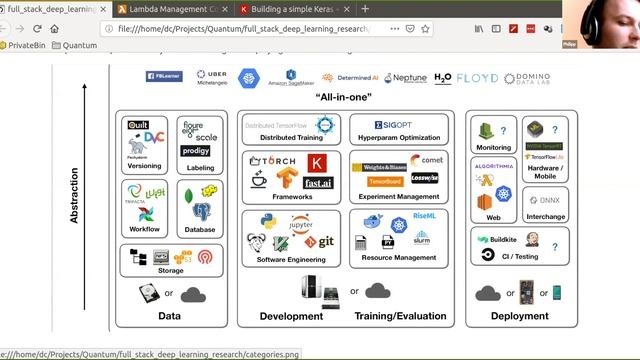Click the prodigy logo in Labeling
This screenshot has height=360, width=640.
click(196, 151)
